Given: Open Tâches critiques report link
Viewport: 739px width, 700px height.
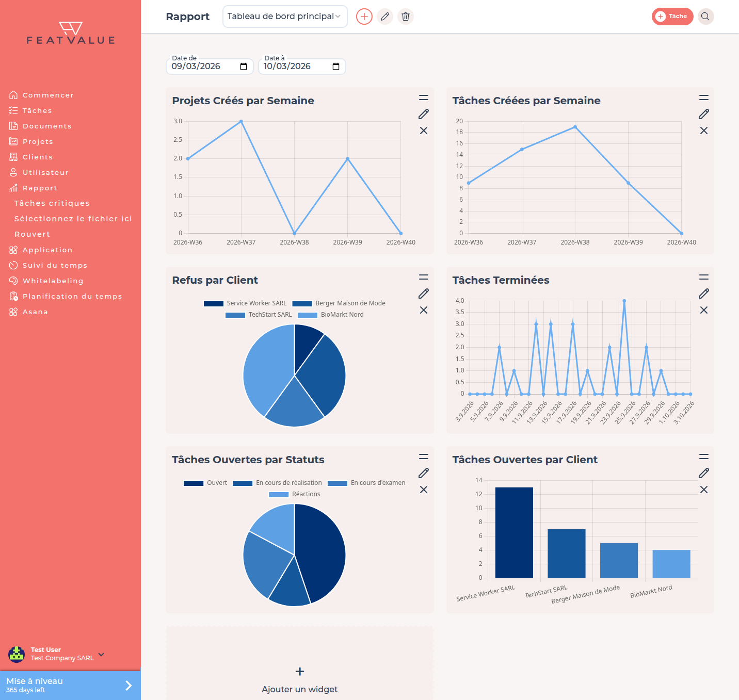Looking at the screenshot, I should [52, 203].
